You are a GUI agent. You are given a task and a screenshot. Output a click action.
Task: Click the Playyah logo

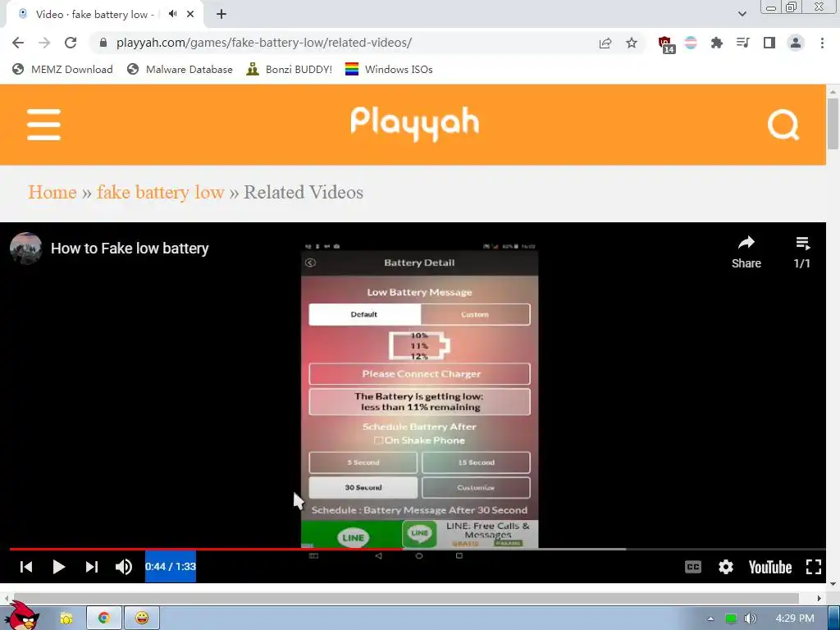click(414, 124)
